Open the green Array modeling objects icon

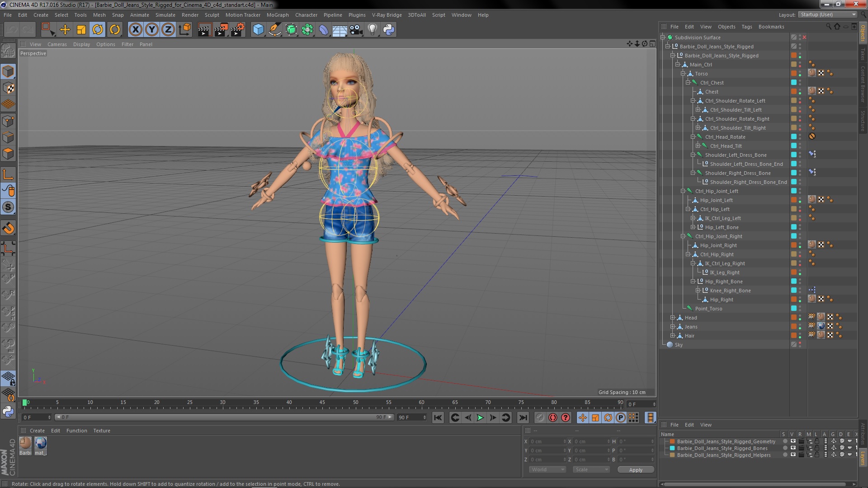tap(307, 30)
